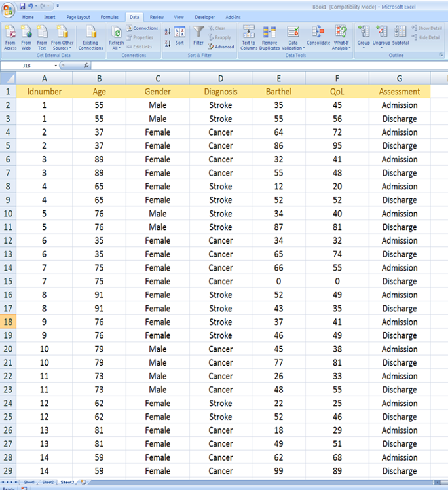Viewport: 448px width, 490px height.
Task: Open the Page Layout ribbon tab
Action: pos(79,17)
